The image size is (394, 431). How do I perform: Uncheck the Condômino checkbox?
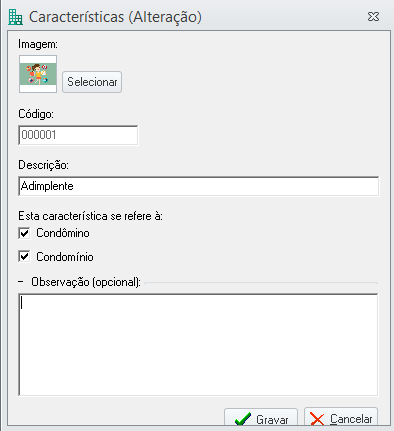point(24,233)
